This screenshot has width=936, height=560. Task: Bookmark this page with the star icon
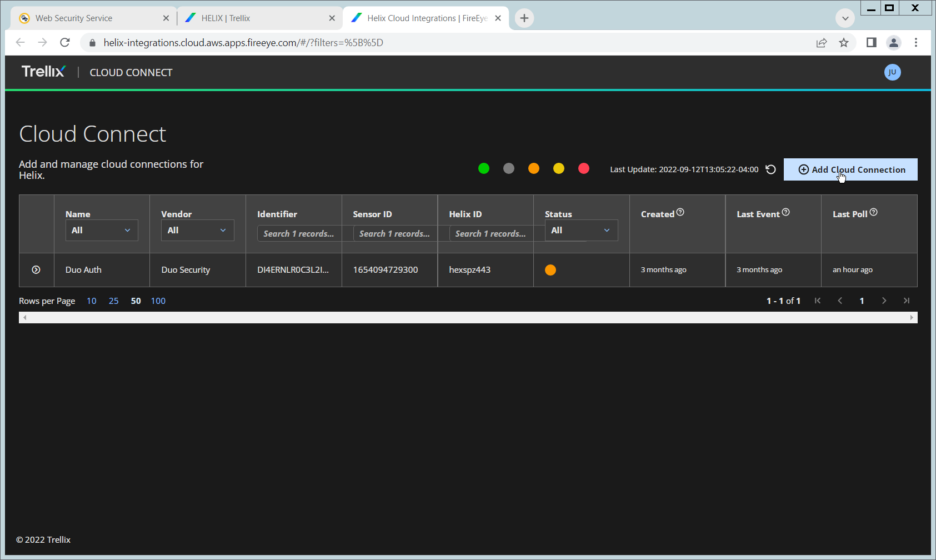pyautogui.click(x=844, y=43)
